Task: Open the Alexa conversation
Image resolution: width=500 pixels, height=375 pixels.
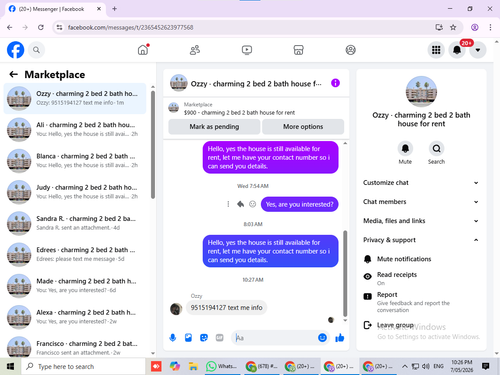Action: coord(75,317)
